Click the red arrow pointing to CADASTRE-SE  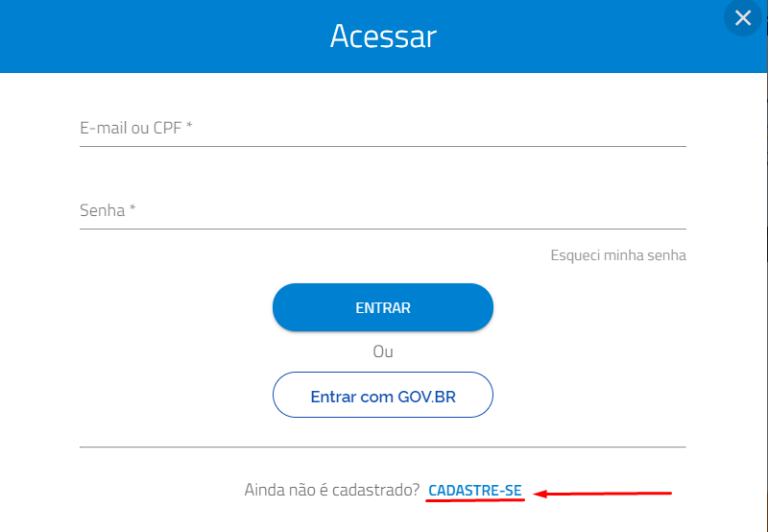(602, 494)
